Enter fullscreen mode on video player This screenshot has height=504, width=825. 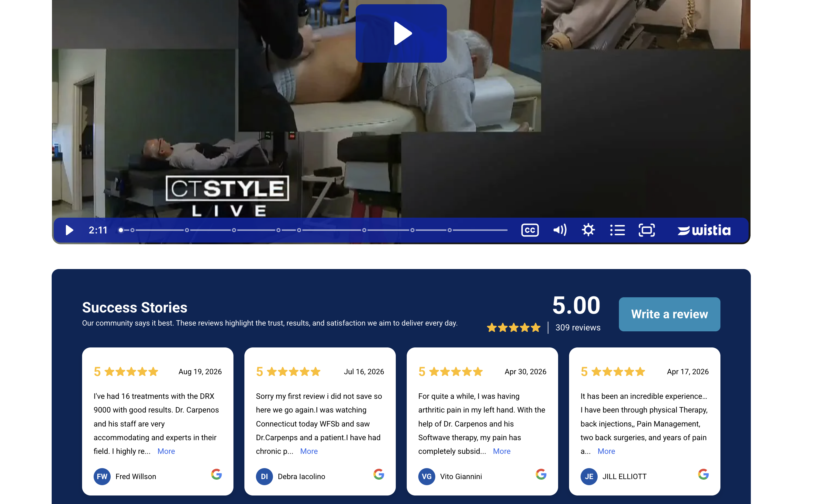[646, 230]
